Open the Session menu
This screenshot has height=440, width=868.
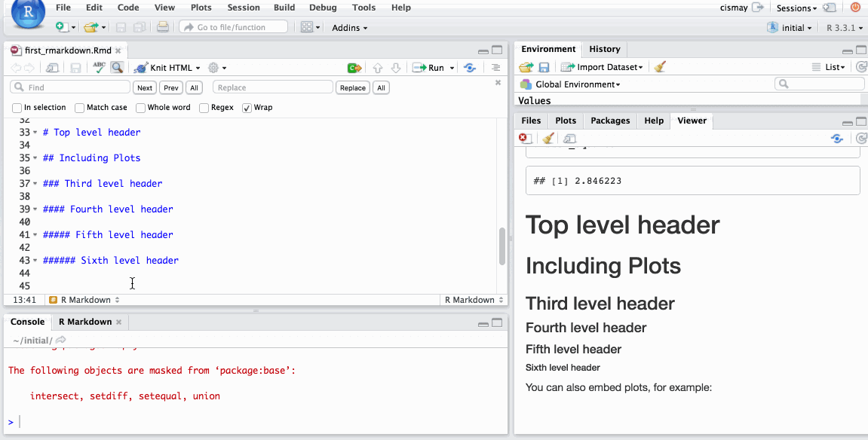(244, 8)
